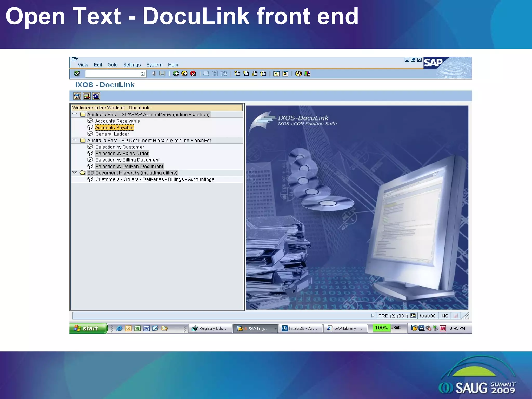
Task: Select Selection by Delivery Document node
Action: click(x=129, y=166)
